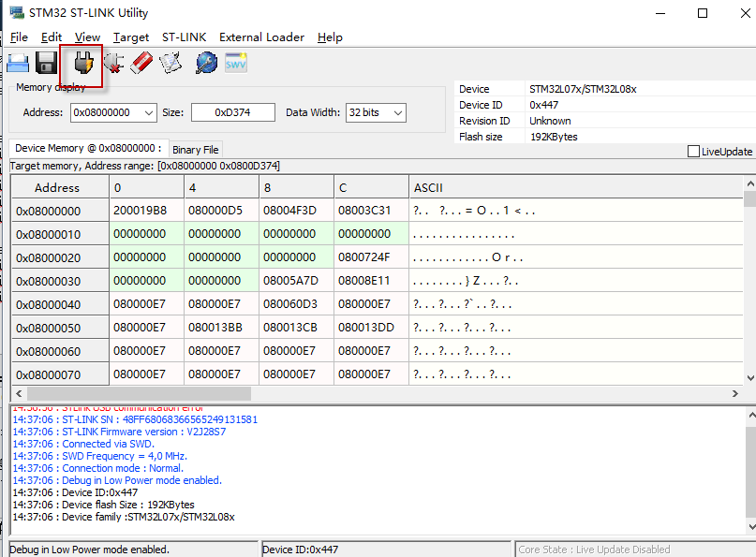756x557 pixels.
Task: Click the Save file floppy icon
Action: (46, 63)
